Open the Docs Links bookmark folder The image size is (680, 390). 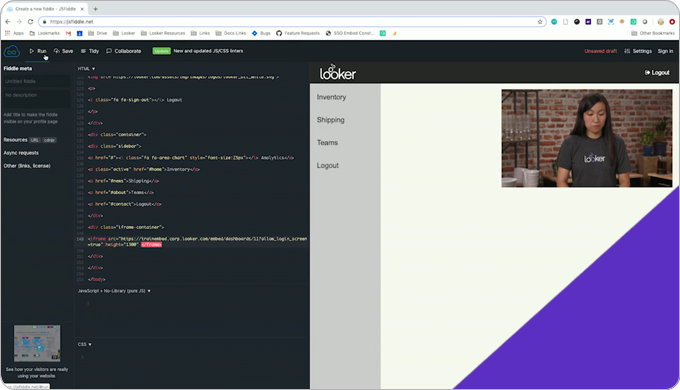click(x=231, y=33)
